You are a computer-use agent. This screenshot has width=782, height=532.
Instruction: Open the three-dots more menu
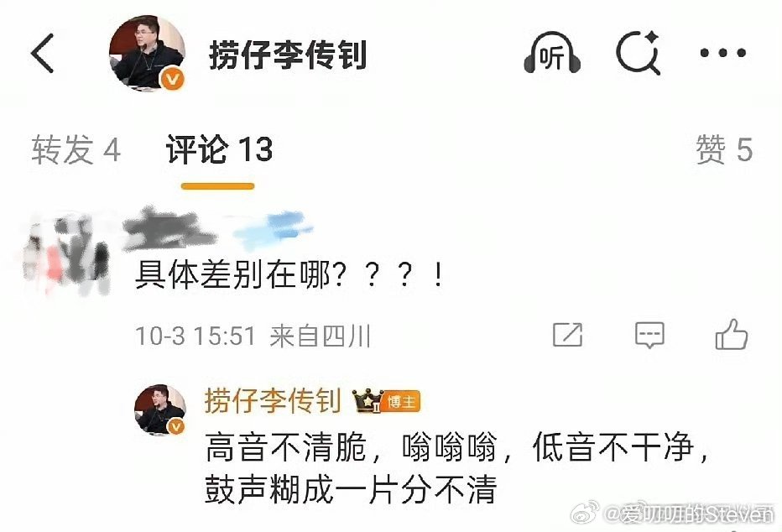pyautogui.click(x=722, y=52)
